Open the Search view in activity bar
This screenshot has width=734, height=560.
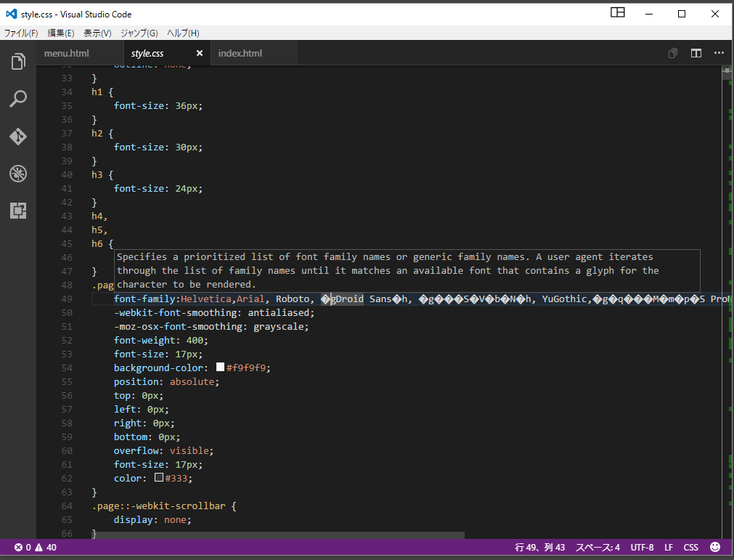pyautogui.click(x=18, y=99)
